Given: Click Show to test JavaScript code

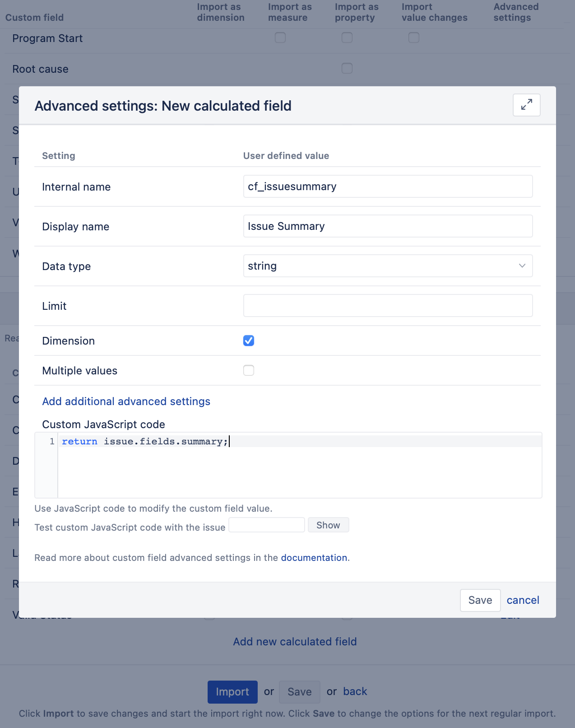Looking at the screenshot, I should pos(328,525).
